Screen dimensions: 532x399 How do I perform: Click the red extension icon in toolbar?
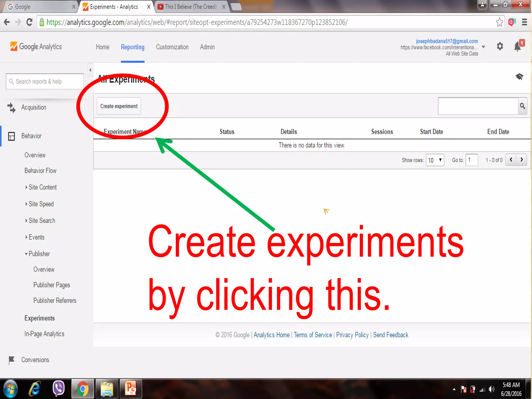(512, 22)
